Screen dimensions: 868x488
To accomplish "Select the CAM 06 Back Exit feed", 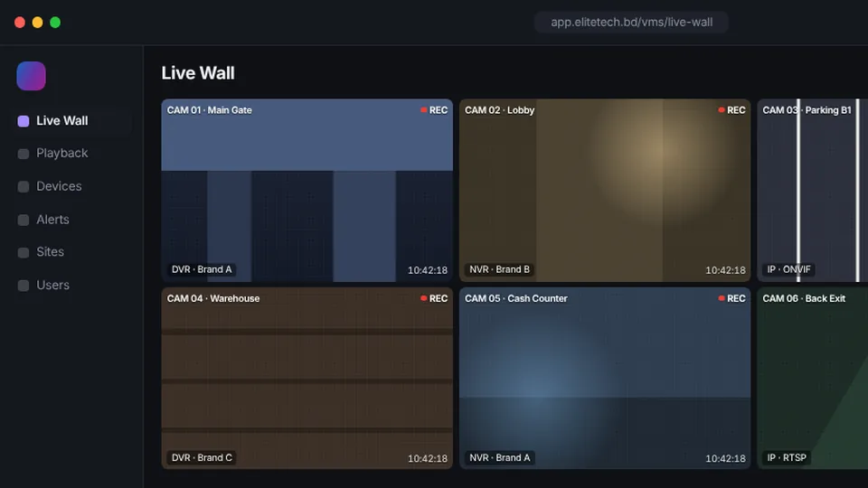I will 813,378.
